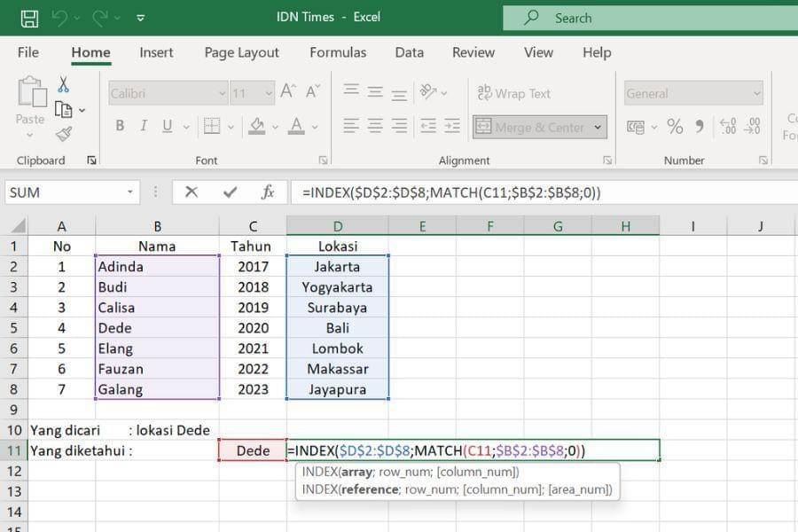
Task: Switch to the Formulas ribbon tab
Action: [338, 52]
